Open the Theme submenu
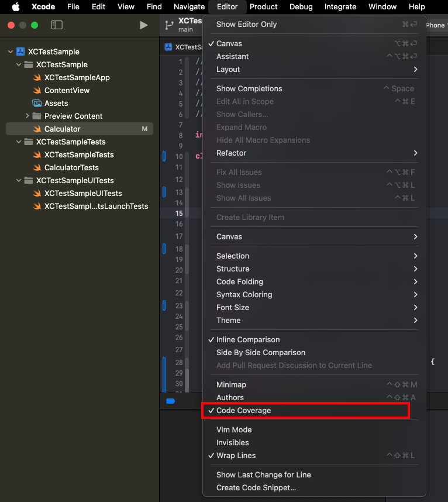 click(x=314, y=320)
